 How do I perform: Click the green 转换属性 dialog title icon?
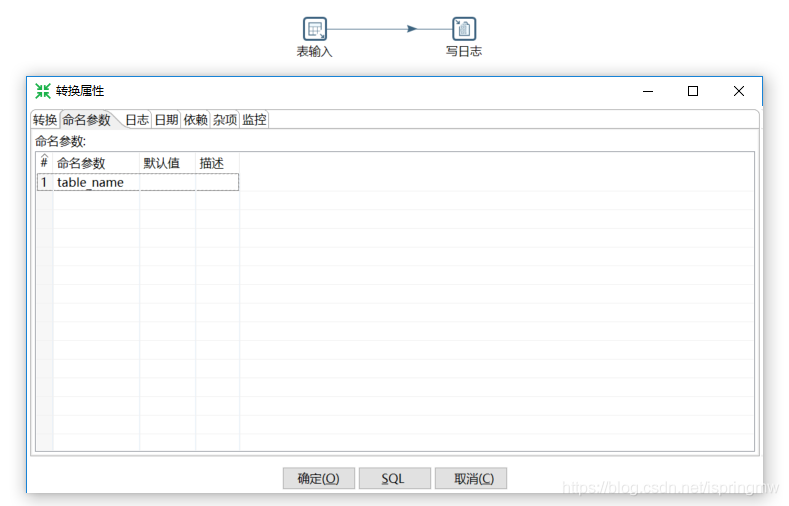43,91
